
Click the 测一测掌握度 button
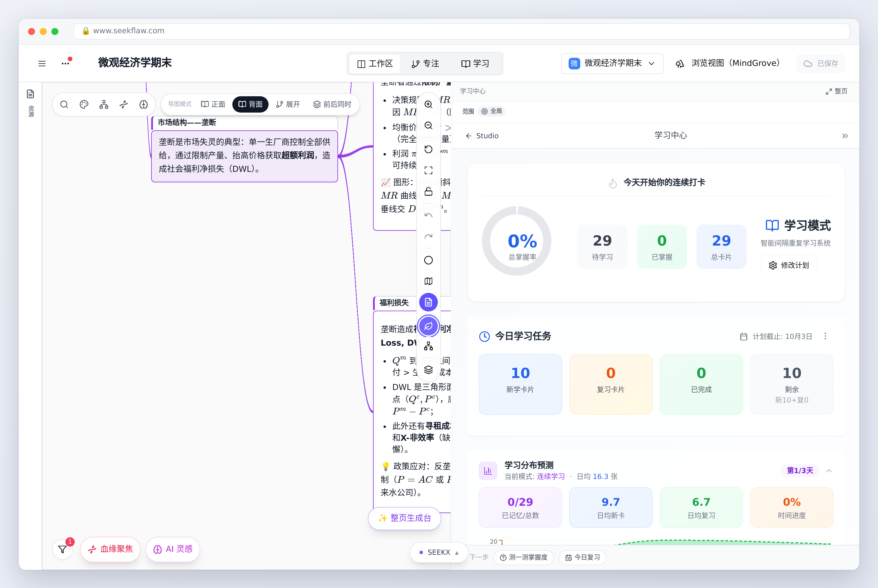coord(524,558)
